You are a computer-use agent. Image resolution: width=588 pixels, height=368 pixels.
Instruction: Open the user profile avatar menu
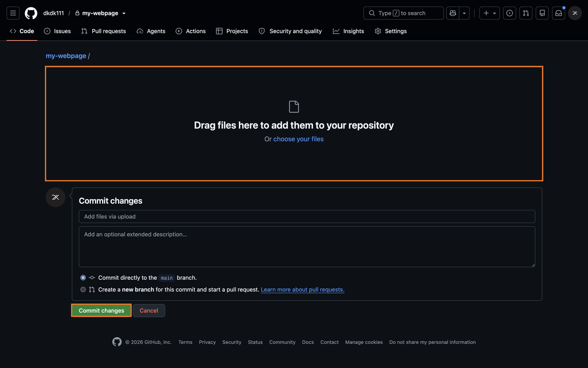coord(575,13)
